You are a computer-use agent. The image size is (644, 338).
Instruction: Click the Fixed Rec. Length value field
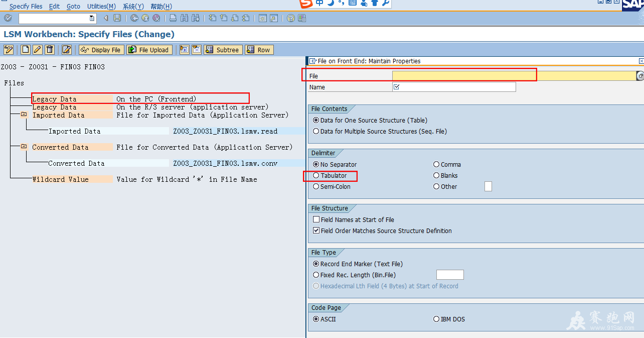click(x=450, y=275)
